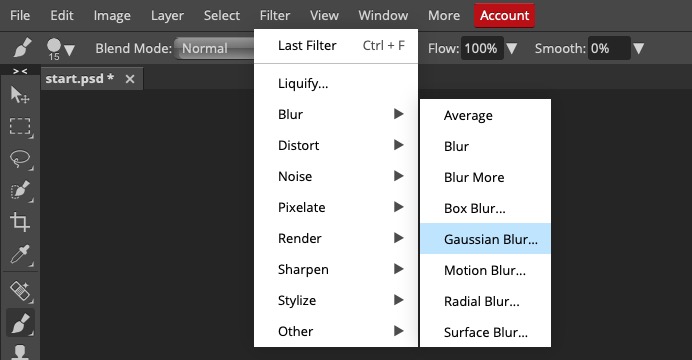Select the Rectangle Select tool
The width and height of the screenshot is (692, 360).
(20, 127)
